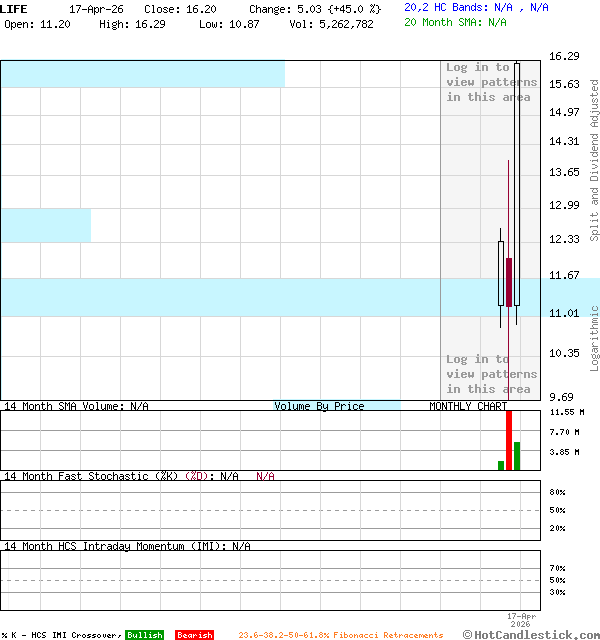
Task: Open the HotCandlestick.com link
Action: 531,634
